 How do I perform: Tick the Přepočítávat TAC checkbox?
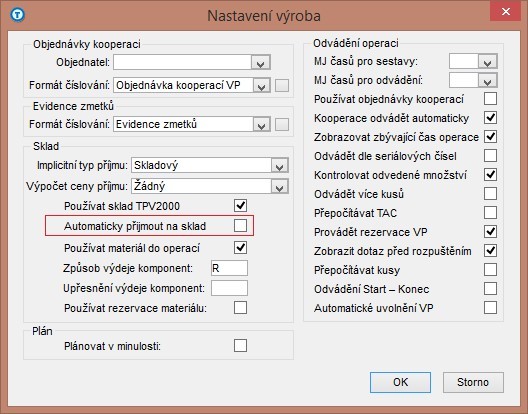[x=490, y=213]
